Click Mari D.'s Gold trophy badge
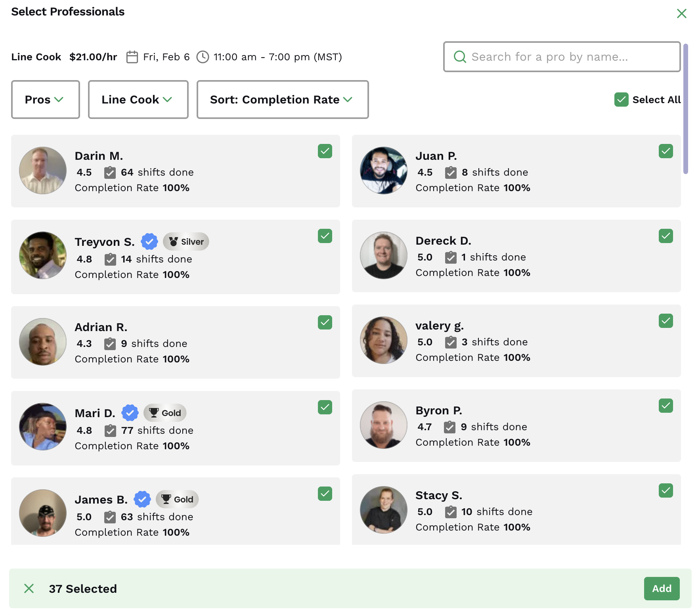Viewport: 700px width, 613px height. 165,413
